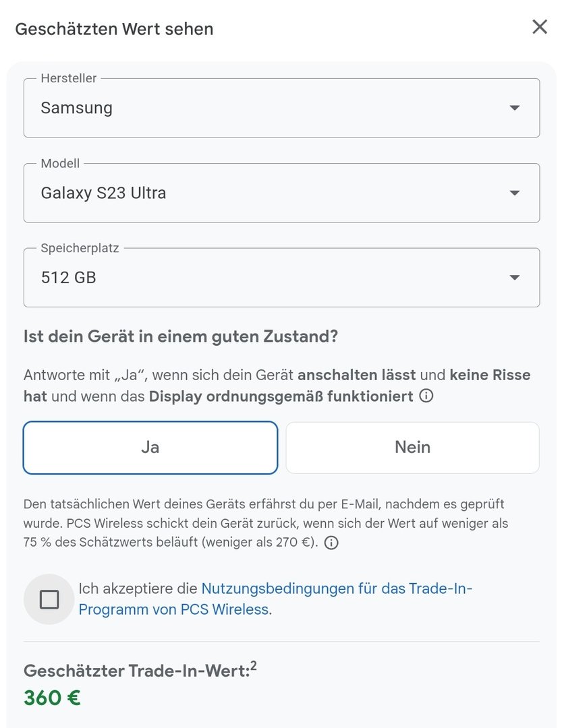Click the 360 € estimated value
This screenshot has width=562, height=728.
[x=52, y=698]
